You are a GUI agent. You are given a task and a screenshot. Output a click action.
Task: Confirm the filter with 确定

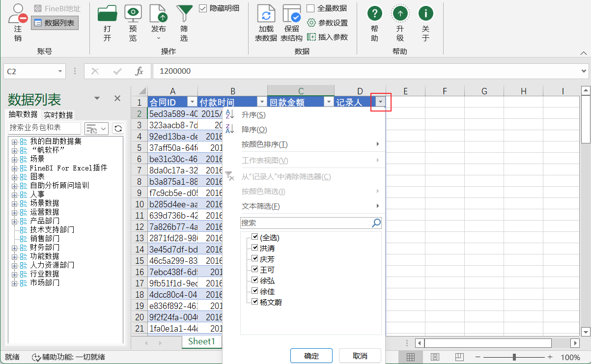point(311,355)
